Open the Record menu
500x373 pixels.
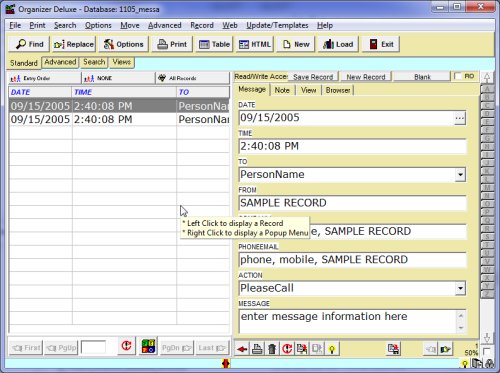pyautogui.click(x=202, y=25)
